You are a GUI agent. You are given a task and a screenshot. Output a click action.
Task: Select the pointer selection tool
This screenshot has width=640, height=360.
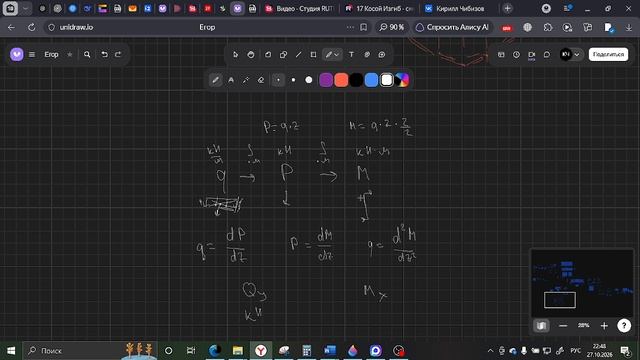[236, 55]
